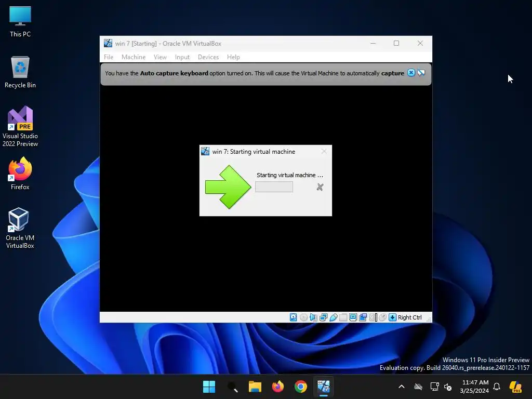
Task: Click the Copilot preview taskbar icon
Action: coord(516,387)
